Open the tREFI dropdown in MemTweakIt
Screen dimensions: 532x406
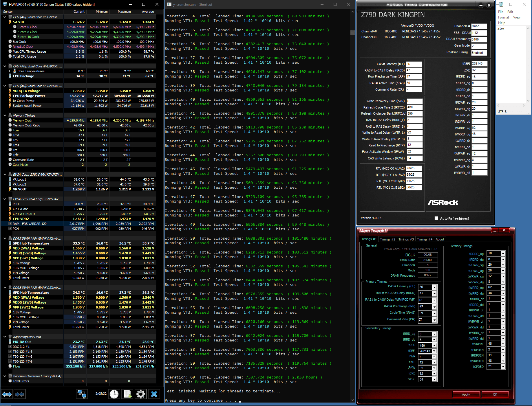[434, 351]
